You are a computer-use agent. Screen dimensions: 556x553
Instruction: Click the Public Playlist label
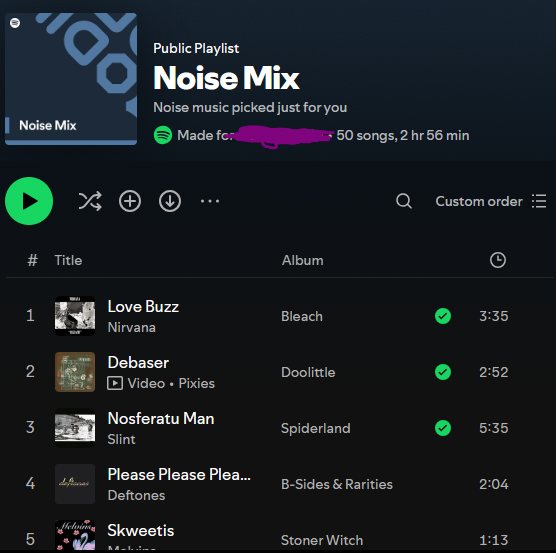click(x=196, y=49)
